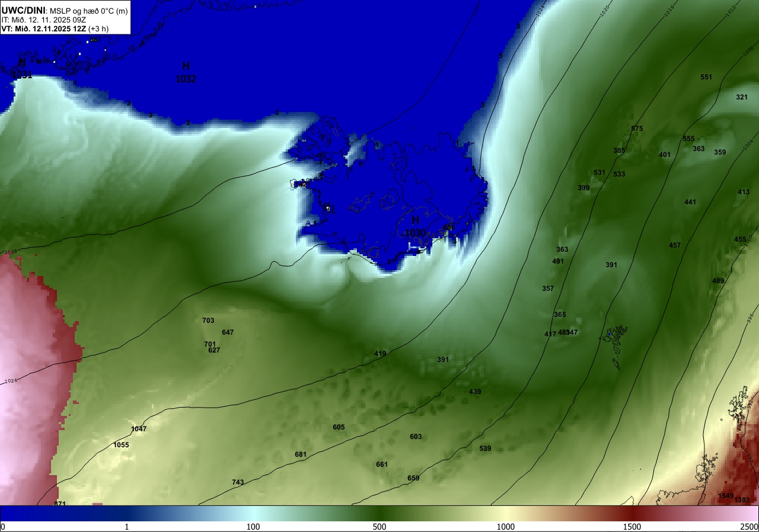The height and width of the screenshot is (532, 759).
Task: Click the 605 height value
Action: click(x=339, y=427)
